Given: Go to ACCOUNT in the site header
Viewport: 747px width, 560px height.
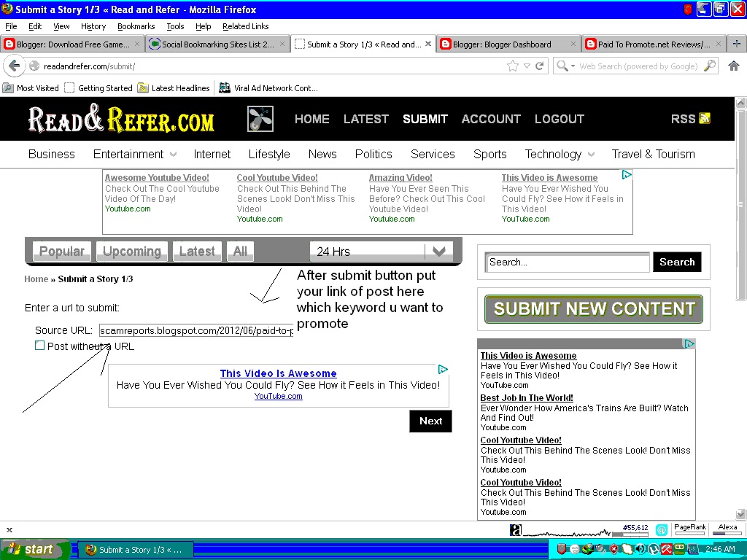Looking at the screenshot, I should (x=491, y=119).
